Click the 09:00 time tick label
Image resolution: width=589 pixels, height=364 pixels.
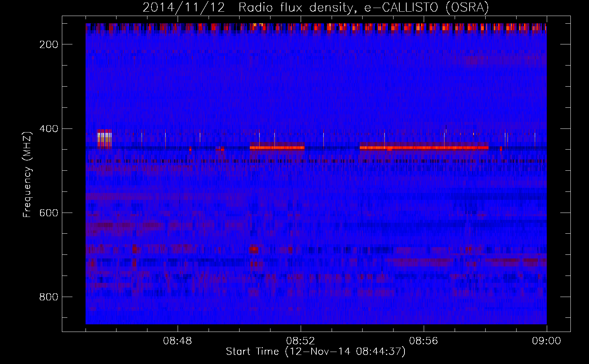pos(546,341)
